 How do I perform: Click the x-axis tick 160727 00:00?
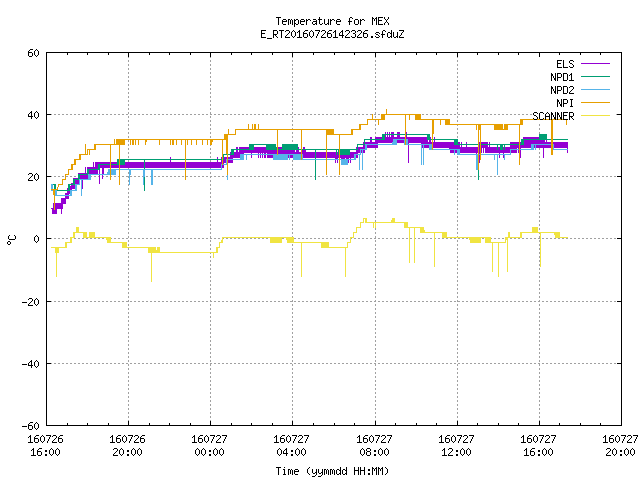coord(209,445)
